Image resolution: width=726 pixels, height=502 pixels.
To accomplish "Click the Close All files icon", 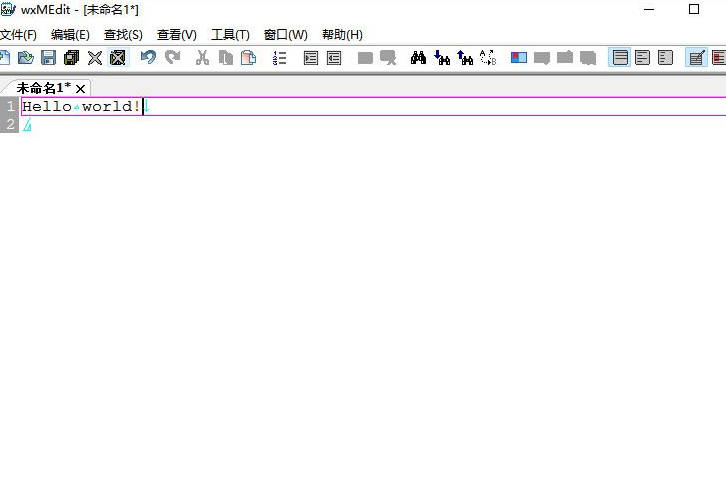I will [118, 58].
